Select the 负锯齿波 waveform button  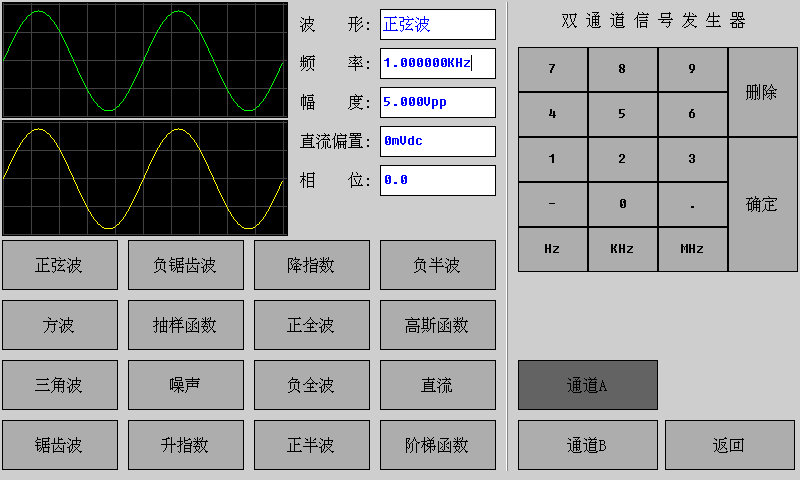[186, 265]
